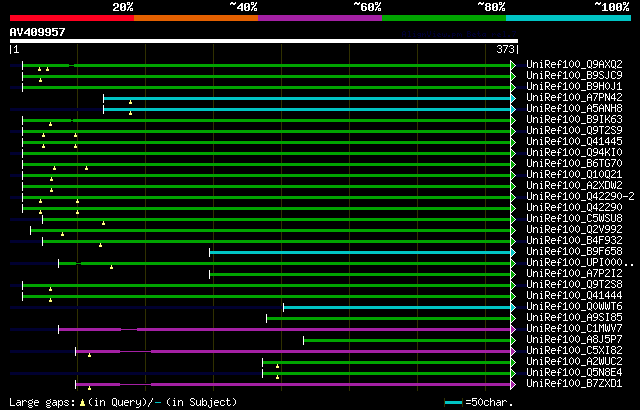Image resolution: width=640 pixels, height=410 pixels.
Task: Select the UniRef100_Q0WWT6 label
Action: (x=574, y=307)
